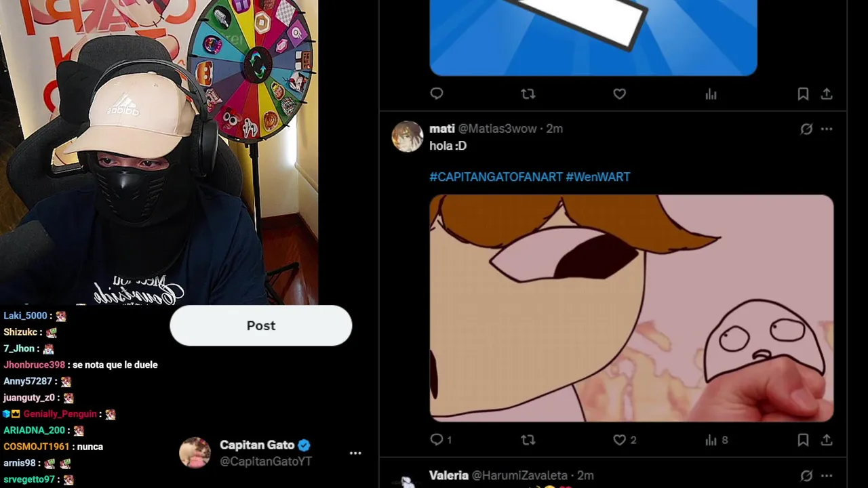Screen dimensions: 868x488
Task: Open the #CAPITANGATOFANART hashtag
Action: tap(496, 177)
